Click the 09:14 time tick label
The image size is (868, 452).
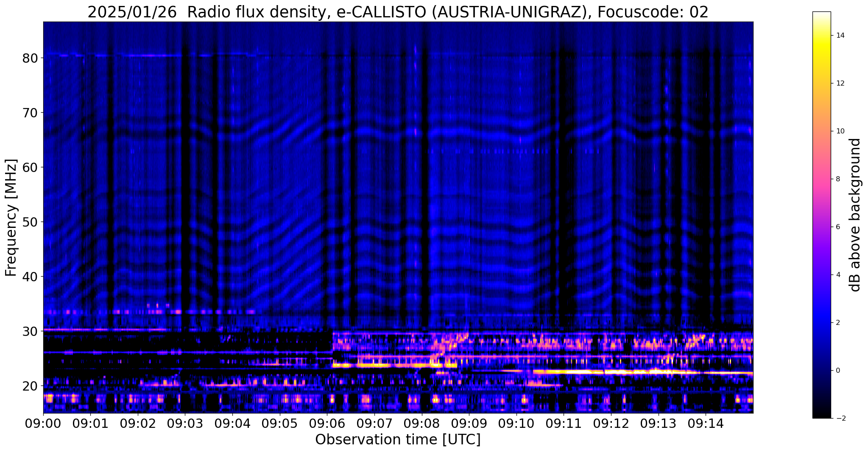coord(706,423)
